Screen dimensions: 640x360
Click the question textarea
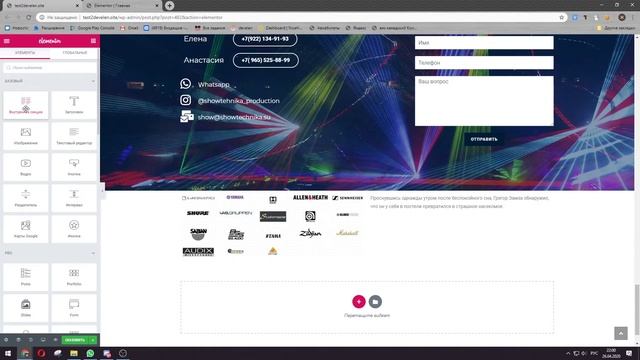click(x=484, y=101)
